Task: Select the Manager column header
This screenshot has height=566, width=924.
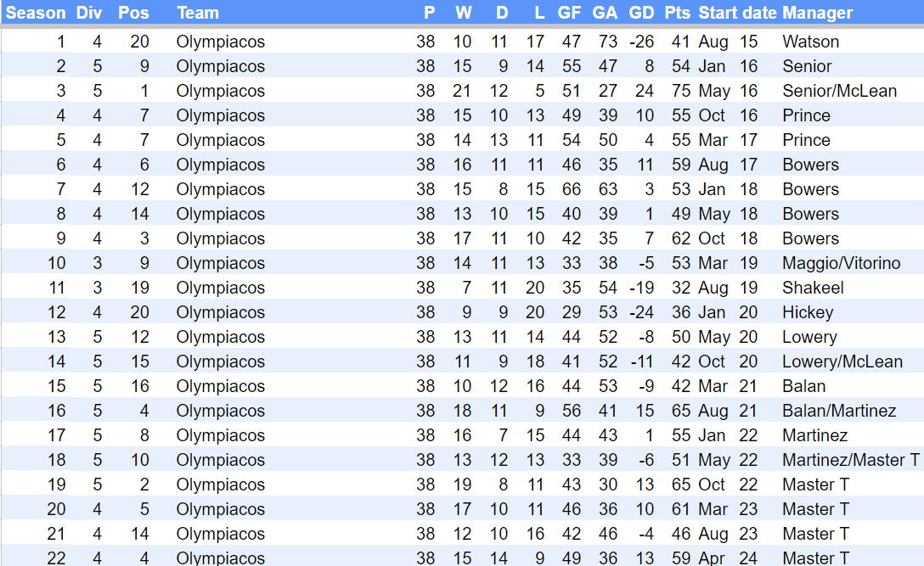Action: [817, 13]
